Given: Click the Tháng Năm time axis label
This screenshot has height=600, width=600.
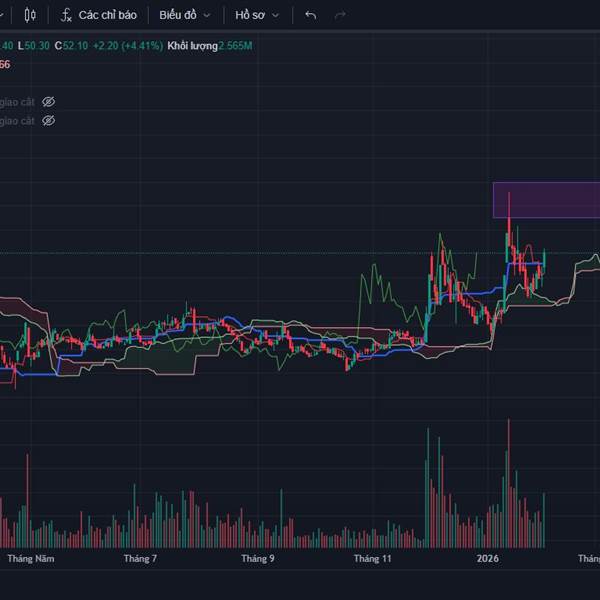Looking at the screenshot, I should [x=31, y=559].
